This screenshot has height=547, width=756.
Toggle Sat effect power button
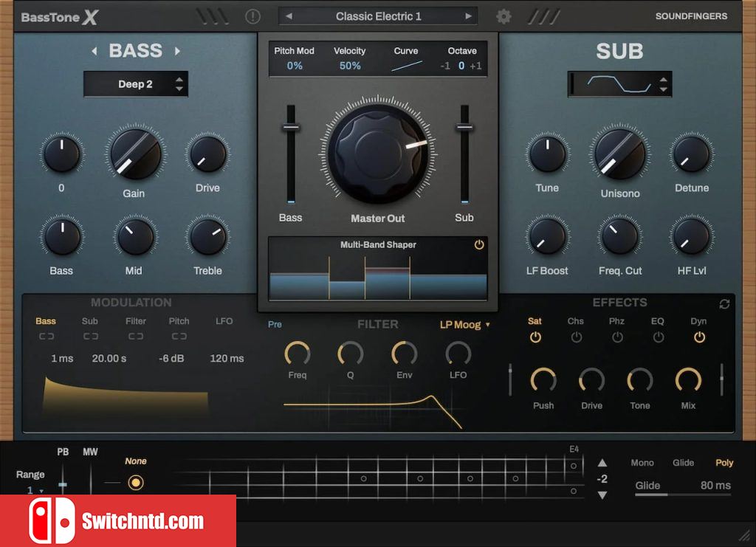pyautogui.click(x=535, y=337)
